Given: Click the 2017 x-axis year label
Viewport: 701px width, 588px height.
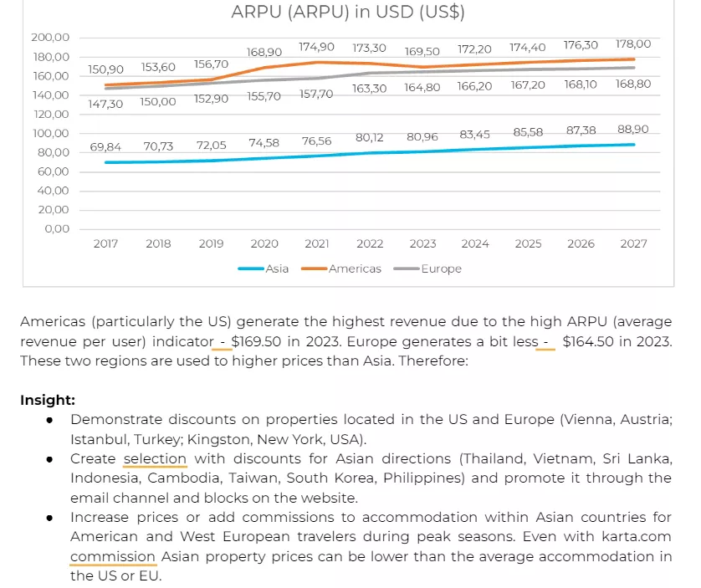Looking at the screenshot, I should [x=105, y=243].
